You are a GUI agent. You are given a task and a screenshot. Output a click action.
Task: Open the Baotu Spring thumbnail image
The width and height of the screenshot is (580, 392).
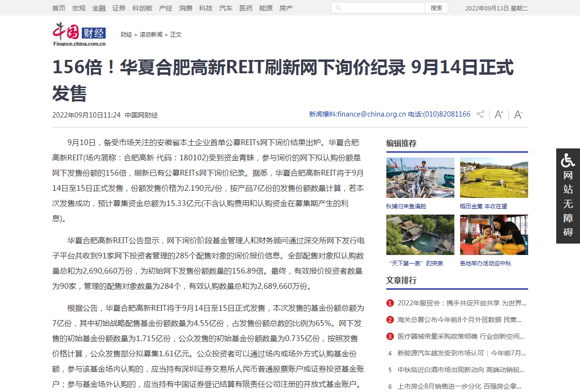(x=420, y=235)
